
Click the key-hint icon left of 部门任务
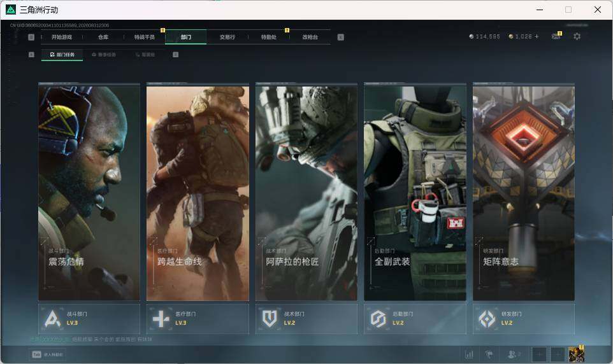[31, 55]
